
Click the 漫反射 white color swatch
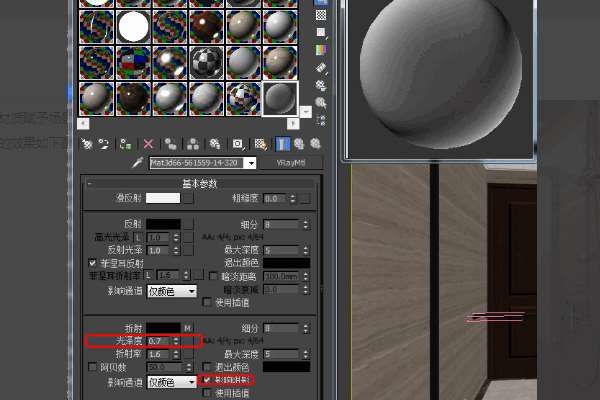tap(163, 198)
